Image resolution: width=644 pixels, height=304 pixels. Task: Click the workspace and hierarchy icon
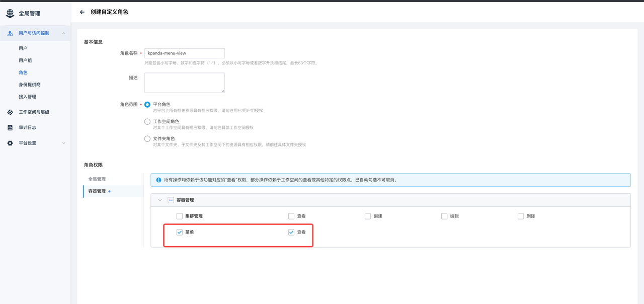(x=10, y=112)
